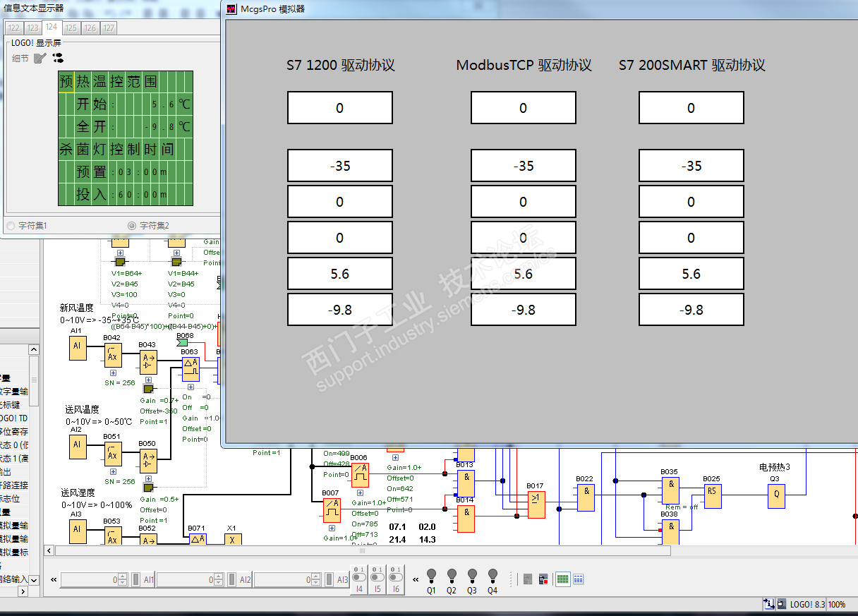Switch to tab 122

(x=14, y=28)
